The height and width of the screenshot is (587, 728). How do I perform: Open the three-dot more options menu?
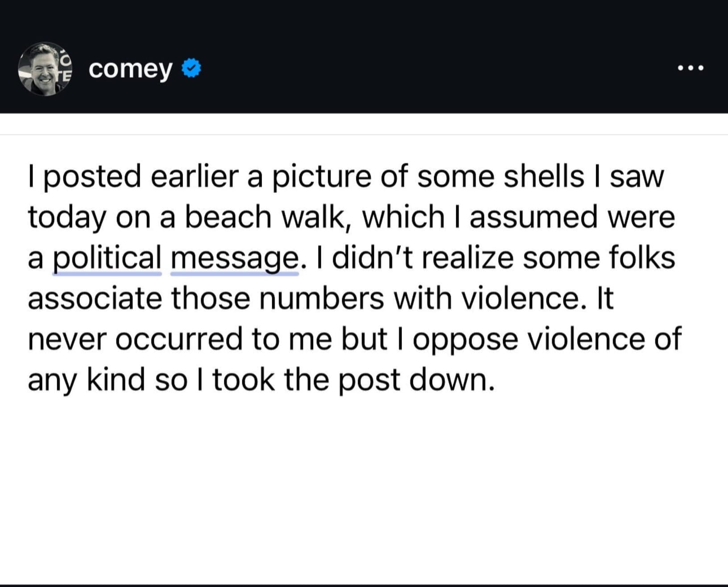690,68
